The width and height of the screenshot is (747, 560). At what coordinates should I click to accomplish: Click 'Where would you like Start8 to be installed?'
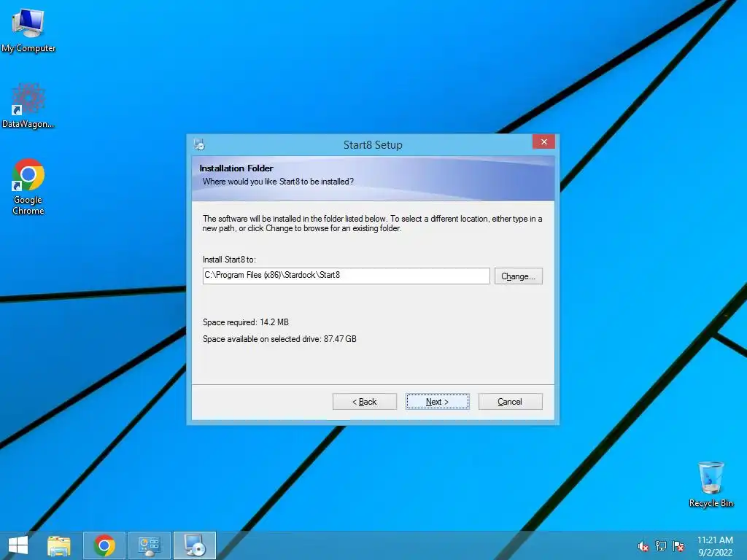[278, 182]
